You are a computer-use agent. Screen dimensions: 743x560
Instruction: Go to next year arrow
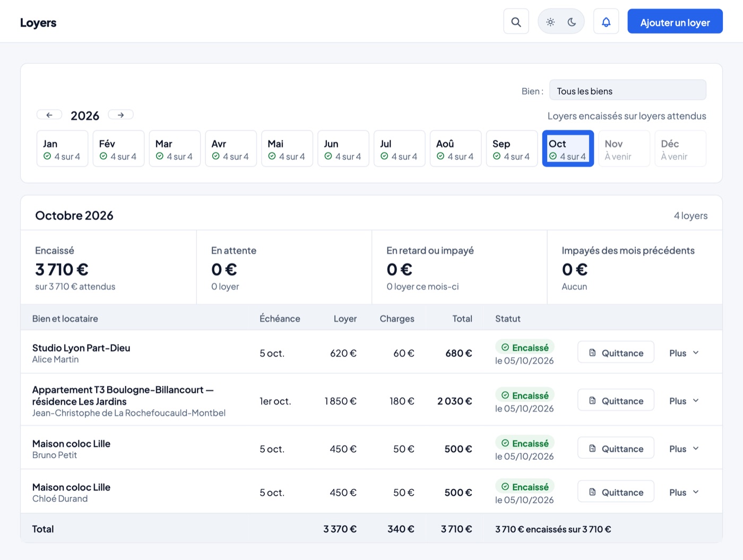120,115
